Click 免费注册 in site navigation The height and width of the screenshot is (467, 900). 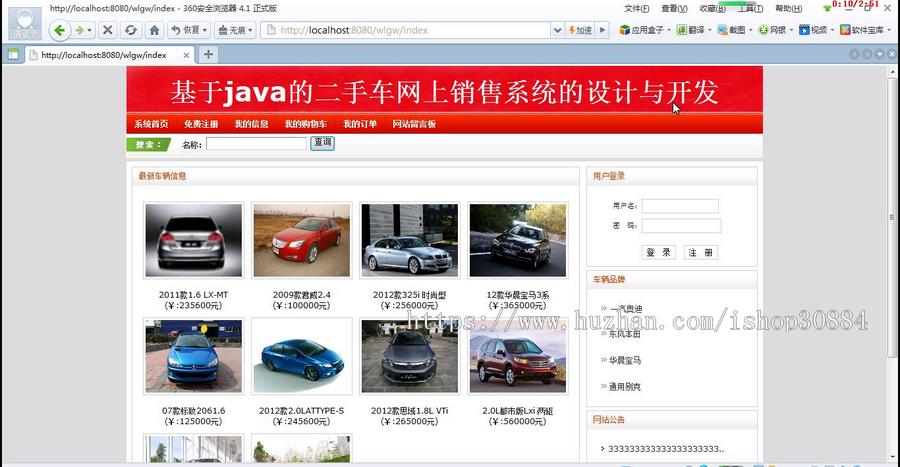201,124
